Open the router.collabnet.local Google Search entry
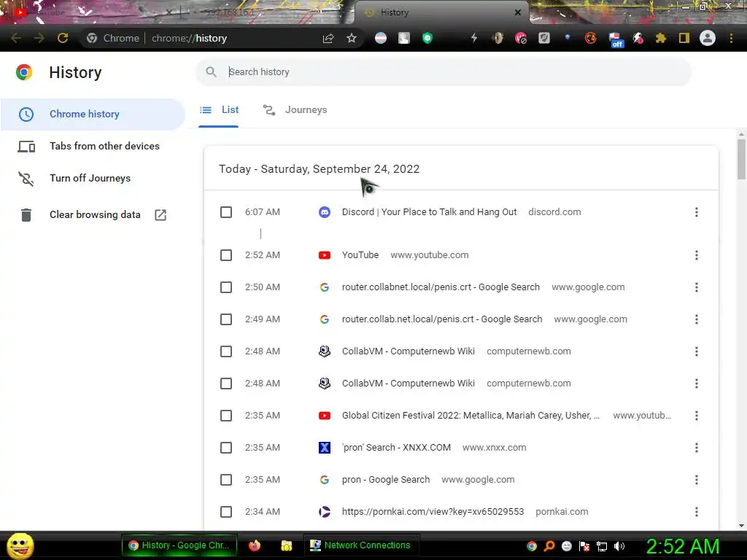Screen dimensions: 747x560 441,287
